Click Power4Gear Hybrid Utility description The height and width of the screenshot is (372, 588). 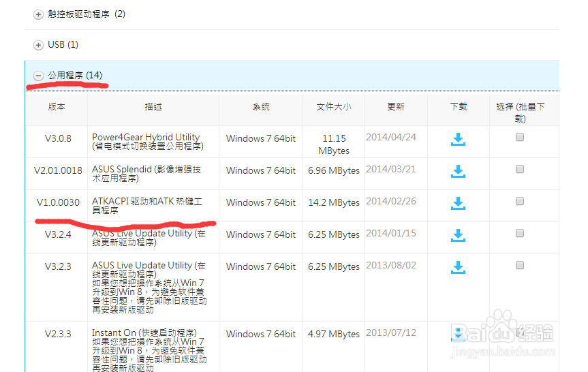coord(148,142)
